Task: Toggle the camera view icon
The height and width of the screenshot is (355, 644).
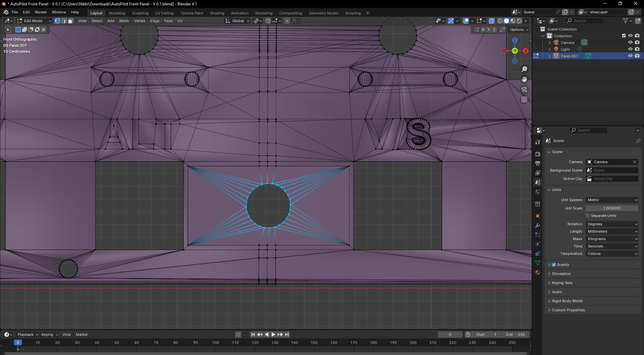Action: click(x=524, y=89)
